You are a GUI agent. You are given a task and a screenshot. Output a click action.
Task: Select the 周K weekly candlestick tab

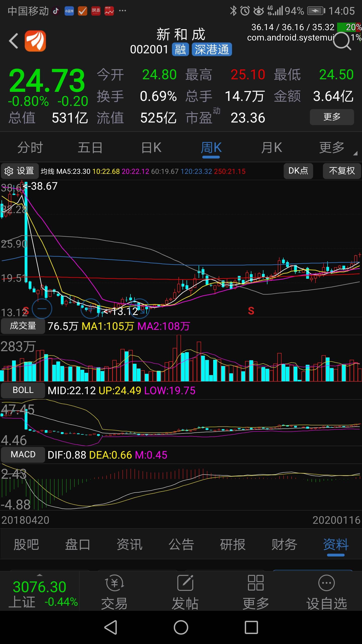pos(211,148)
